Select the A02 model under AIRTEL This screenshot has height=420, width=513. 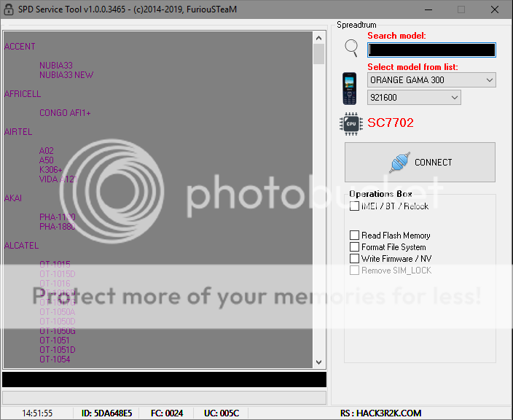(46, 151)
